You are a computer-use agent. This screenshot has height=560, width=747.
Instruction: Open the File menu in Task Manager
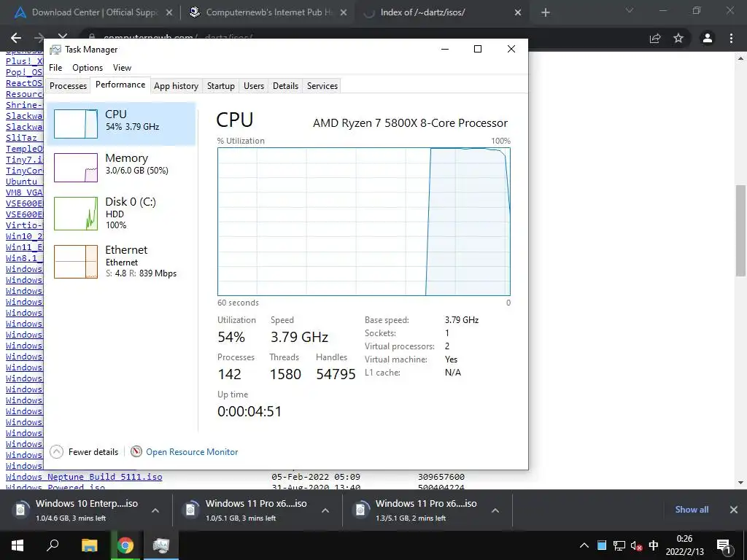55,68
